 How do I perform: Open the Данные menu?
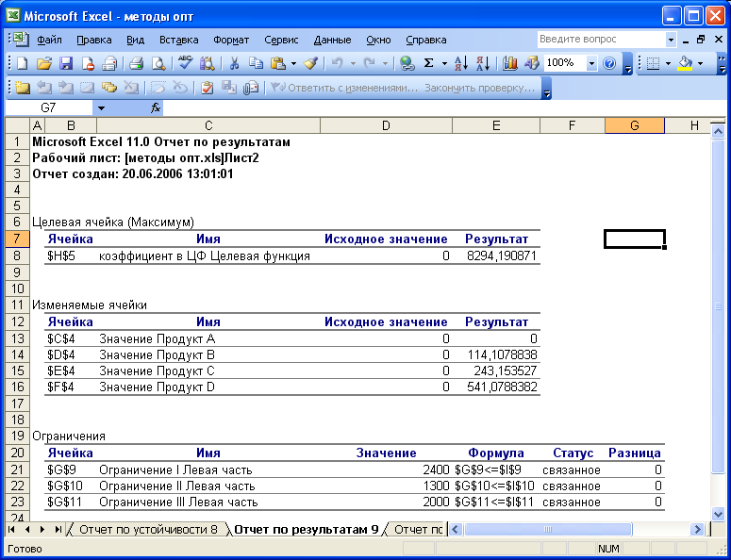click(x=332, y=40)
